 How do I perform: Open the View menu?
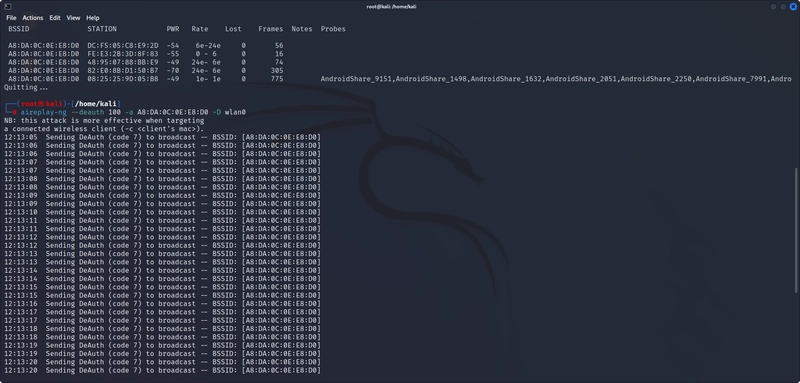(73, 18)
